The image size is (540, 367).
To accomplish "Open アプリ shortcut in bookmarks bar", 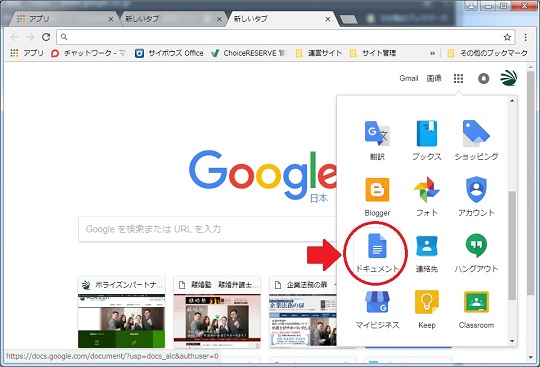I will [27, 53].
